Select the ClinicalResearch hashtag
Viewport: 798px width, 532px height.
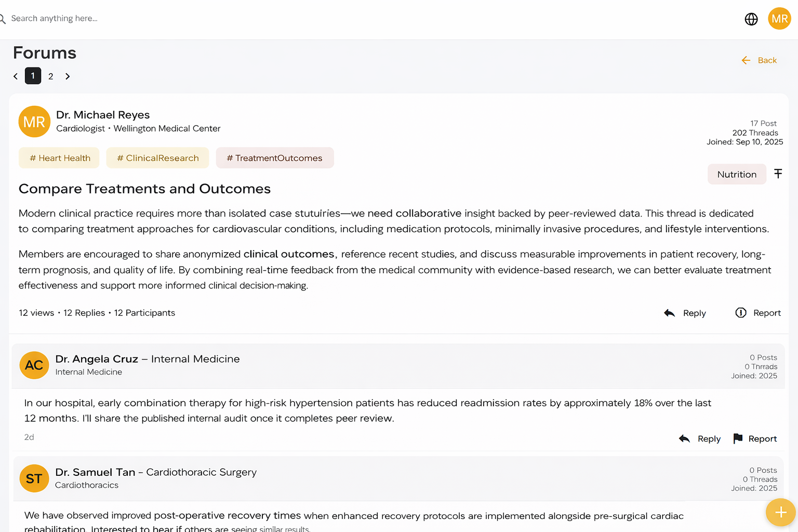pos(157,158)
